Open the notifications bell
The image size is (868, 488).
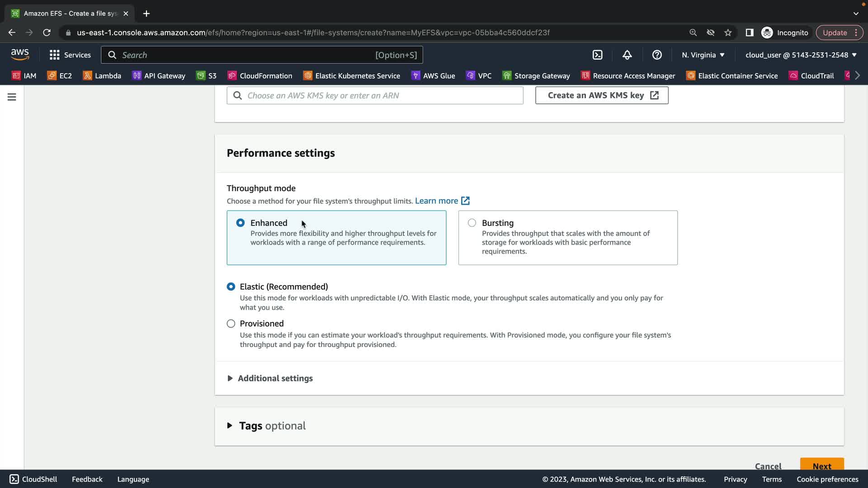tap(627, 55)
